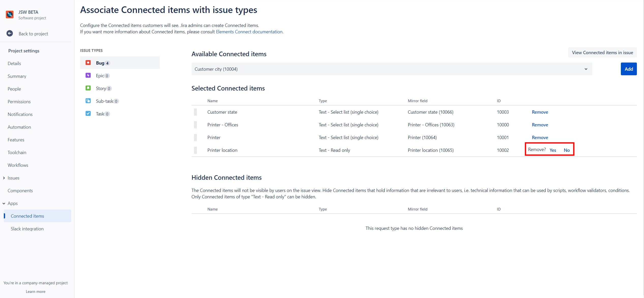The image size is (644, 298).
Task: Click drag handle for Customer state row
Action: point(195,112)
